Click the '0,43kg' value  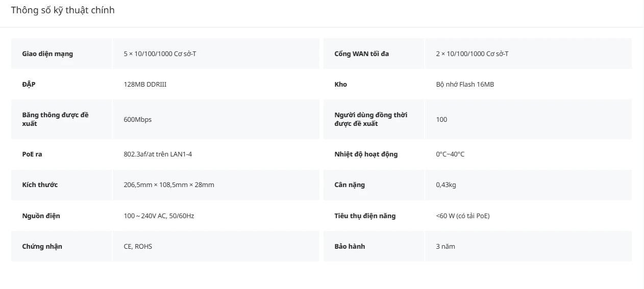(x=446, y=185)
